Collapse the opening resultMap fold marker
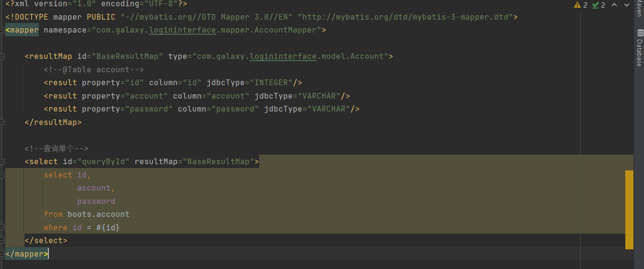This screenshot has height=269, width=644. click(2, 57)
